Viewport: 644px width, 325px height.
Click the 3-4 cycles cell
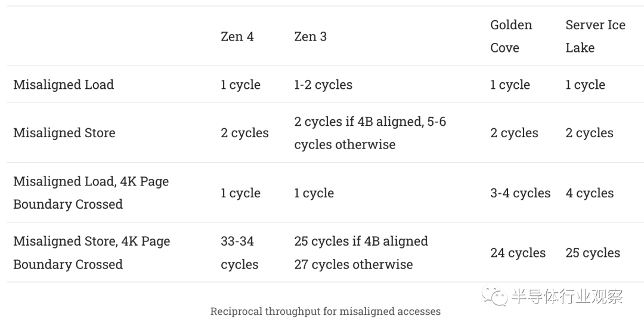[x=520, y=193]
